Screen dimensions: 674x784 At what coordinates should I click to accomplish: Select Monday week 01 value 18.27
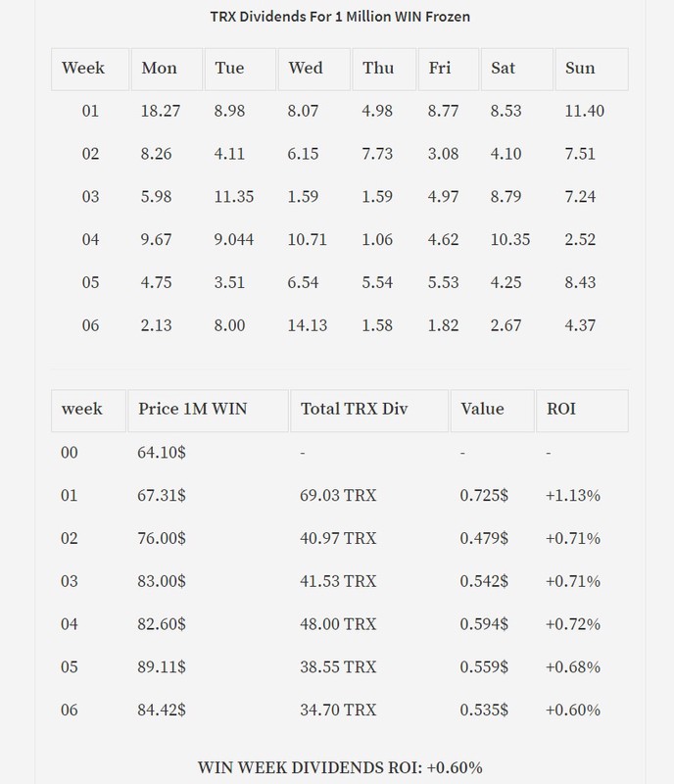tap(160, 111)
